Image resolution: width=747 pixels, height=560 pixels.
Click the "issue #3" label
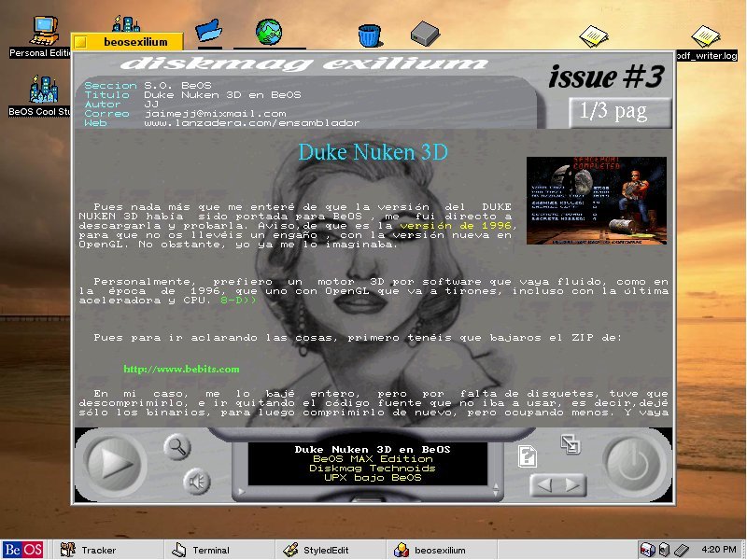(x=606, y=77)
